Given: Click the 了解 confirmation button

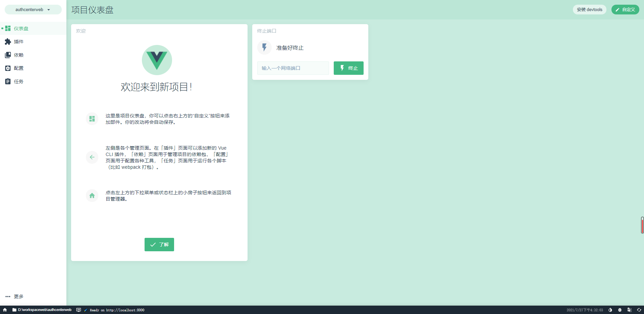Looking at the screenshot, I should tap(159, 245).
